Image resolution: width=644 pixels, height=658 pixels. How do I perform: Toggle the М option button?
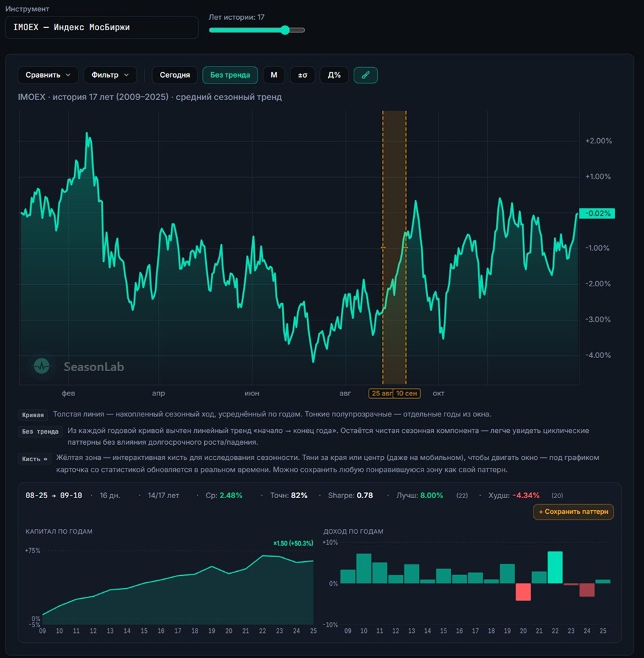point(274,75)
